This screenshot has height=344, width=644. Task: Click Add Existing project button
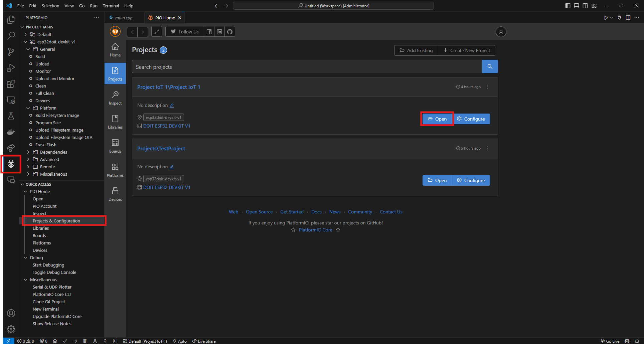click(x=416, y=50)
